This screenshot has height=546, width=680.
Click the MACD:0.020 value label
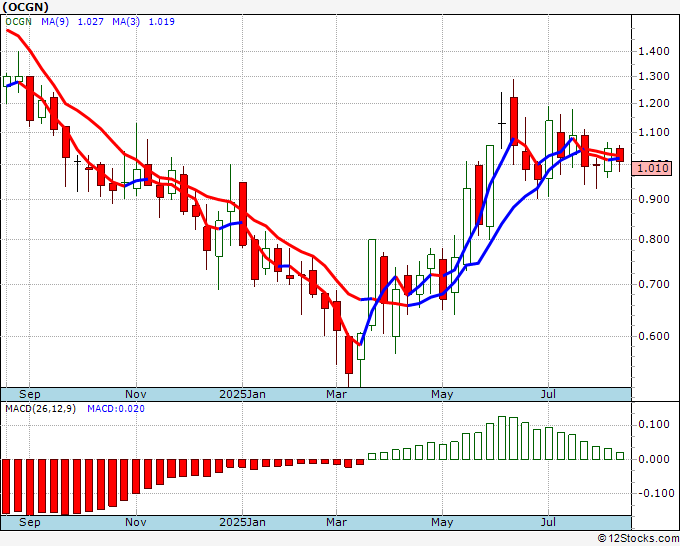(x=116, y=409)
